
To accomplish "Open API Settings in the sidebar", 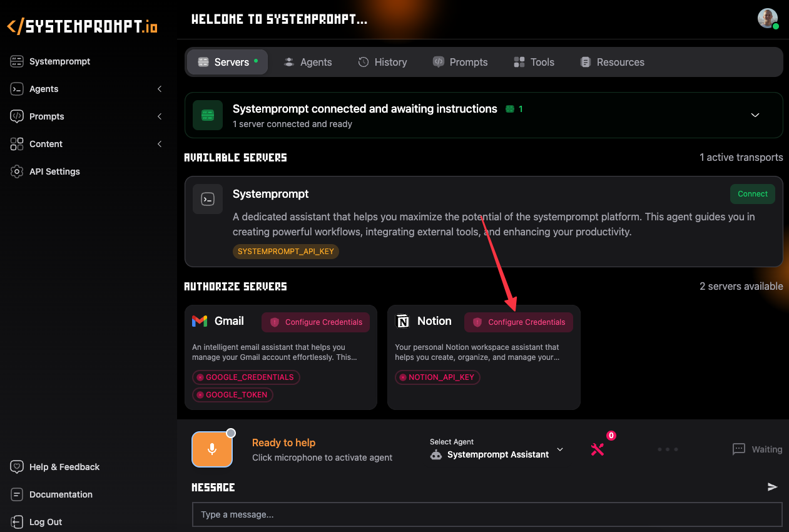I will (x=54, y=171).
